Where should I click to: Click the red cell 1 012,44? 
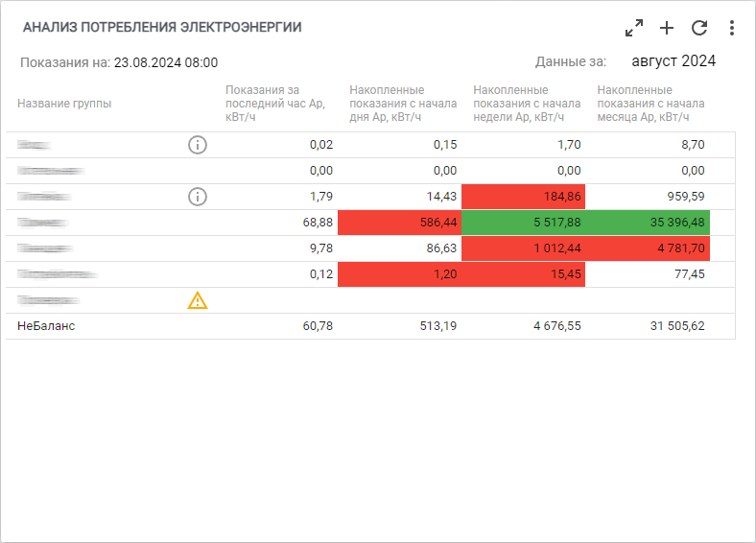pos(523,248)
